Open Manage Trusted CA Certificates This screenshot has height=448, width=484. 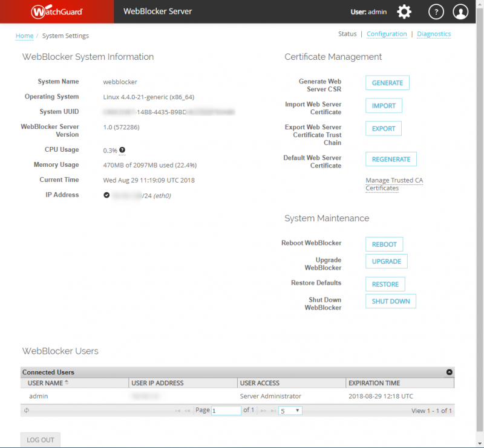click(394, 184)
